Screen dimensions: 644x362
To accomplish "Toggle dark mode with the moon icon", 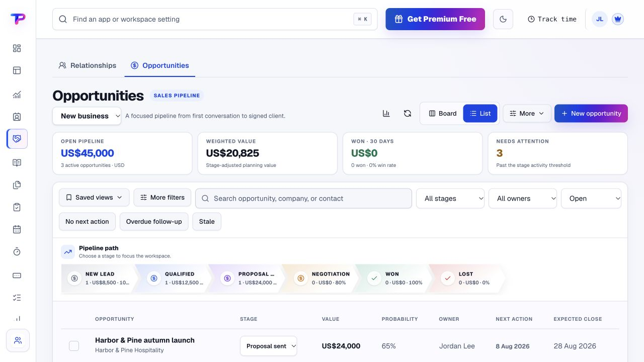I will click(x=503, y=19).
